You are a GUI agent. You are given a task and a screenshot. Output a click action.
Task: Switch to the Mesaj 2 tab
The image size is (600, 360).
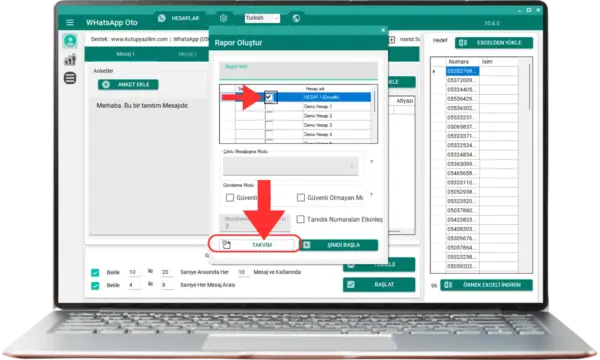click(188, 54)
